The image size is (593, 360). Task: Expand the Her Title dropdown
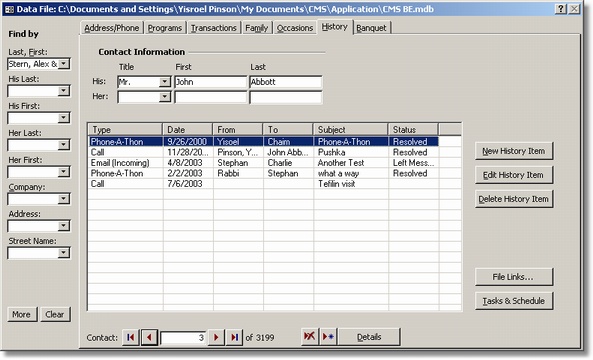165,97
